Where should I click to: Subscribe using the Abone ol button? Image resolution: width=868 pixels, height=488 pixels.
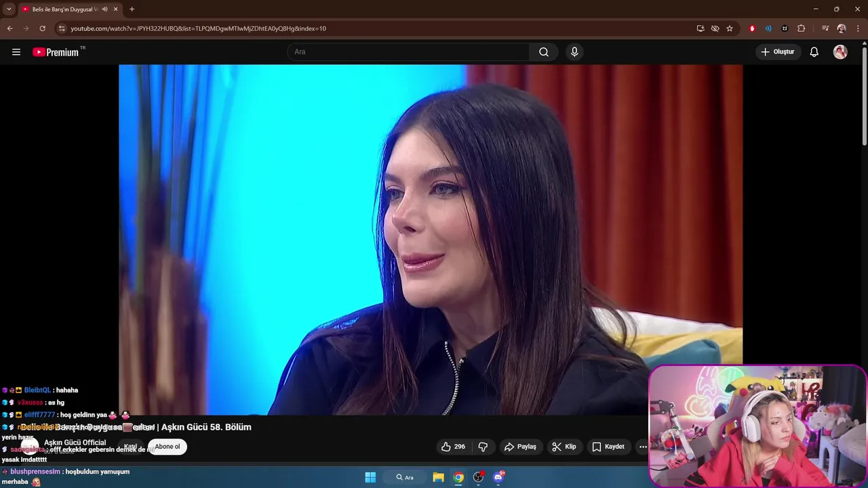(x=167, y=447)
